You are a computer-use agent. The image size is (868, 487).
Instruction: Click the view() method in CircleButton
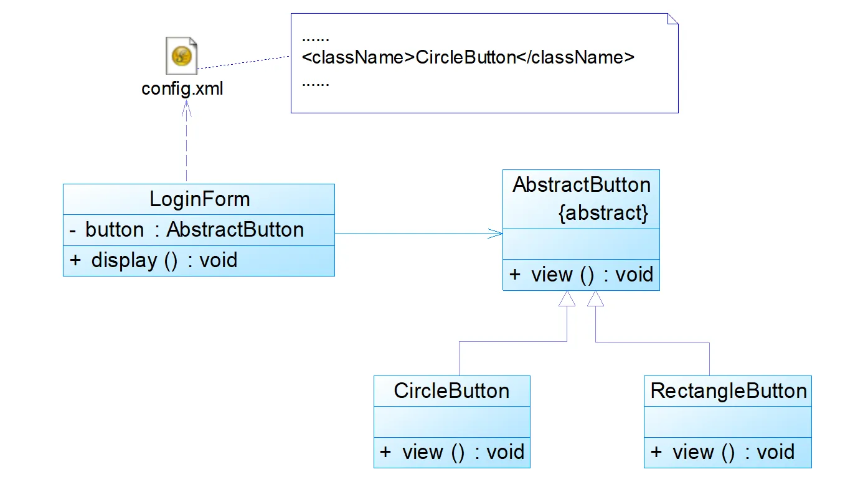click(451, 452)
